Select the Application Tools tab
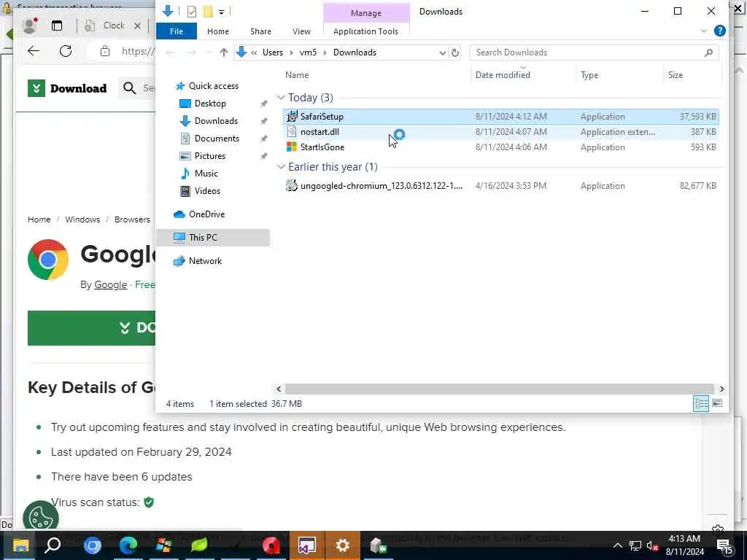Viewport: 747px width, 560px height. [x=365, y=31]
